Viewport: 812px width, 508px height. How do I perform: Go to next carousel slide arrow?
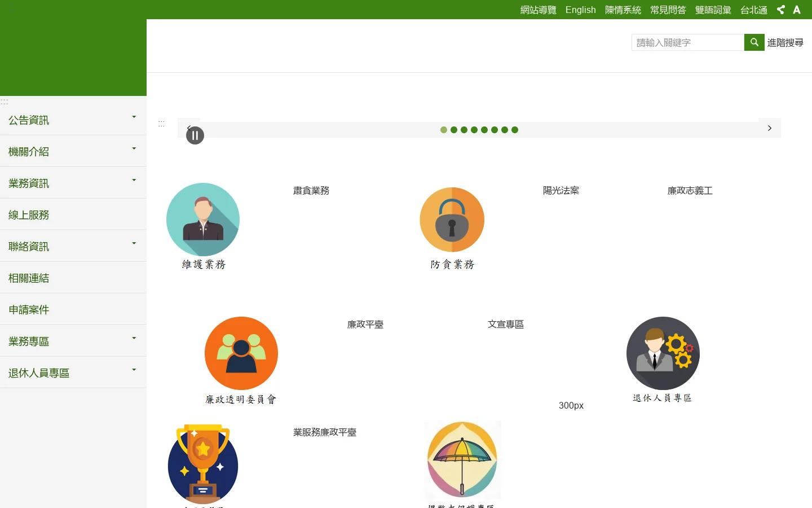coord(770,128)
